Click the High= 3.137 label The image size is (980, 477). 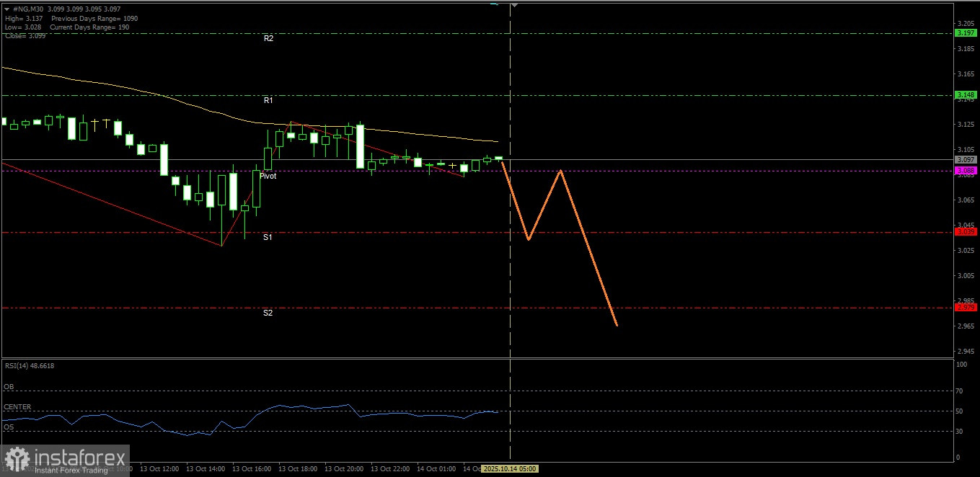[22, 18]
